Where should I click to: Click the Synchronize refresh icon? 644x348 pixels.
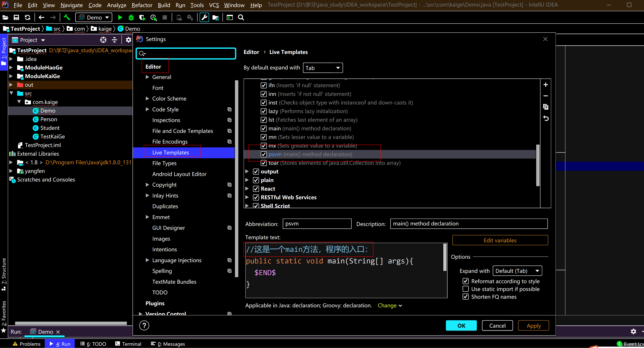[28, 18]
